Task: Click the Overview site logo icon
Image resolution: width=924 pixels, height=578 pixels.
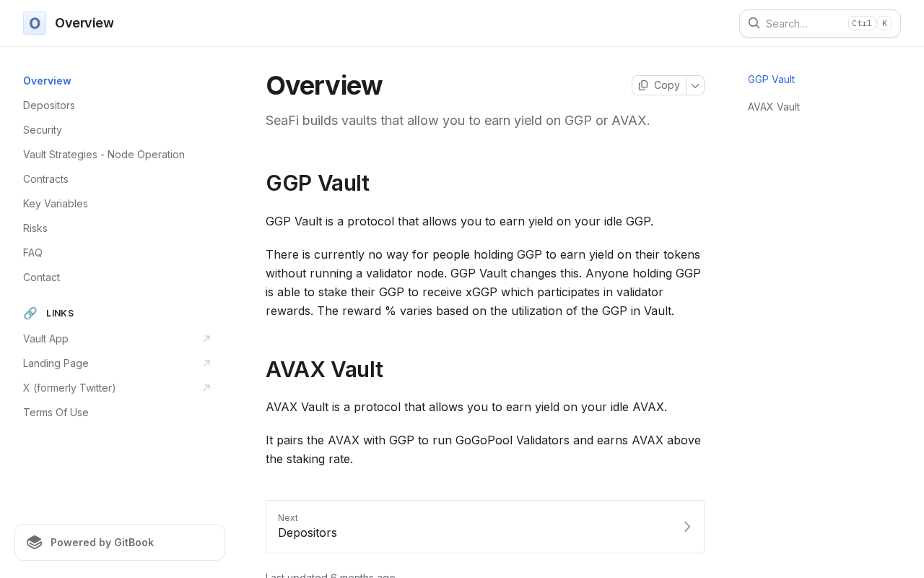Action: point(35,23)
